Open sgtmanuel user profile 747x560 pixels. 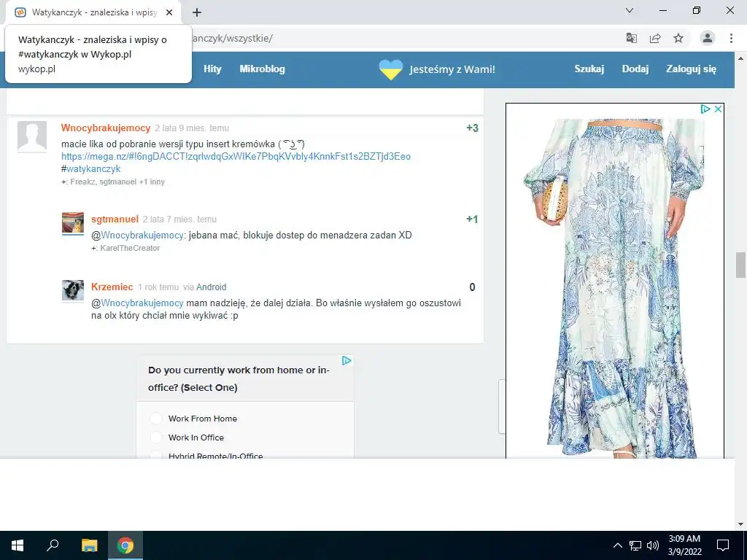coord(115,219)
